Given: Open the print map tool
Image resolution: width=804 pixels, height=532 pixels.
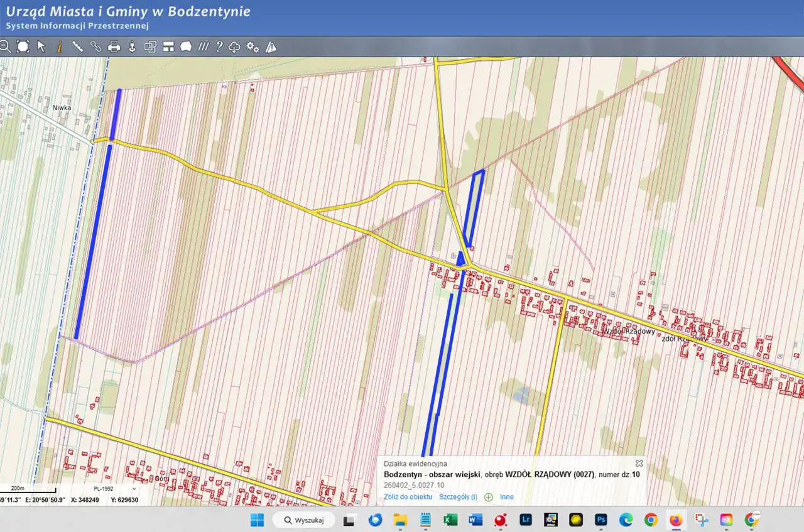Looking at the screenshot, I should click(x=114, y=46).
